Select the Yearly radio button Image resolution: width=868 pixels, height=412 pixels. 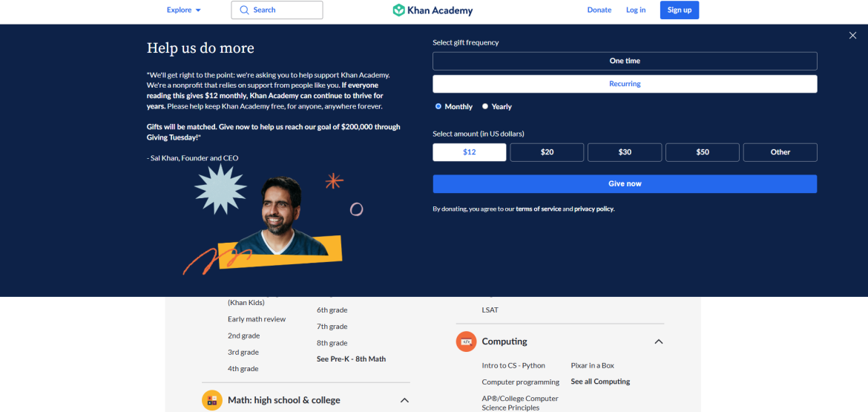(x=485, y=106)
